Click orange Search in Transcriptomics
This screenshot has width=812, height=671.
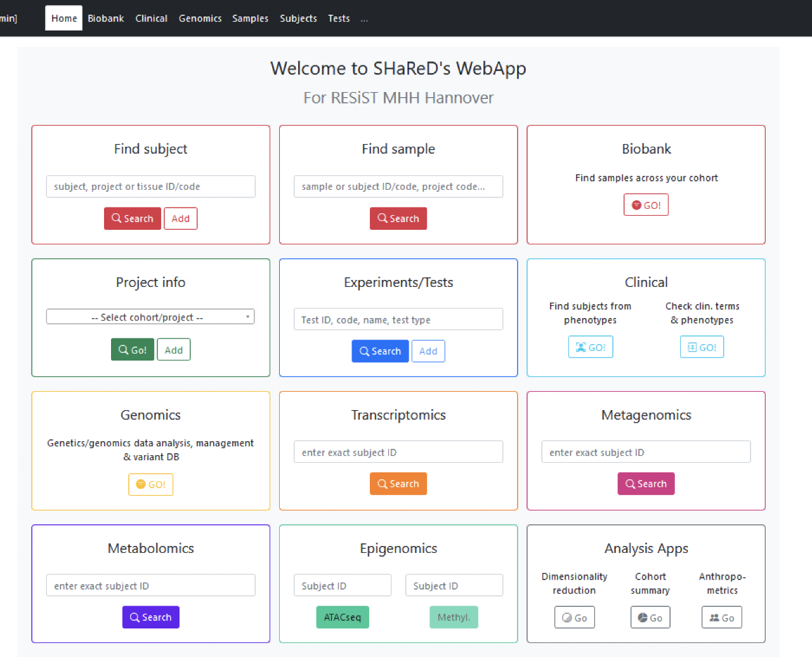(x=398, y=484)
